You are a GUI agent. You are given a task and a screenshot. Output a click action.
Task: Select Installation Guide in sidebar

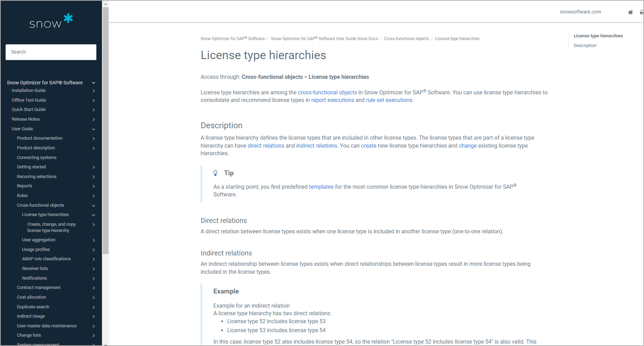point(29,91)
